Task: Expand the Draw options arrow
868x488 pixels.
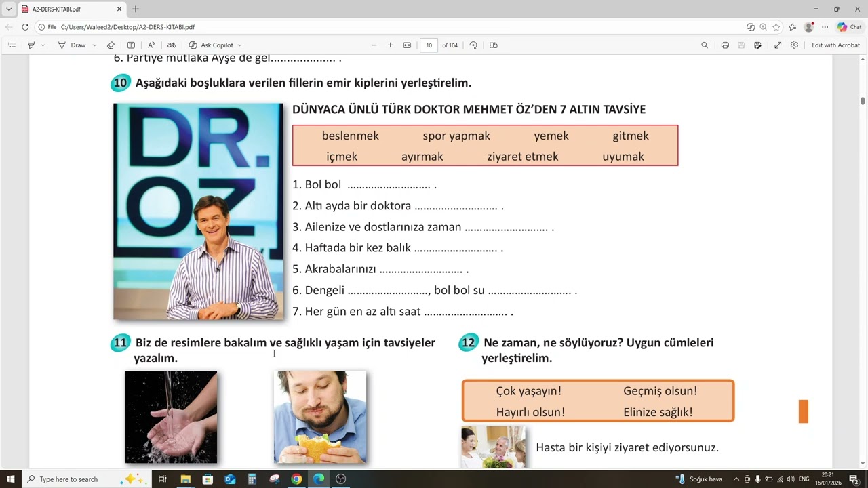Action: pos(94,45)
